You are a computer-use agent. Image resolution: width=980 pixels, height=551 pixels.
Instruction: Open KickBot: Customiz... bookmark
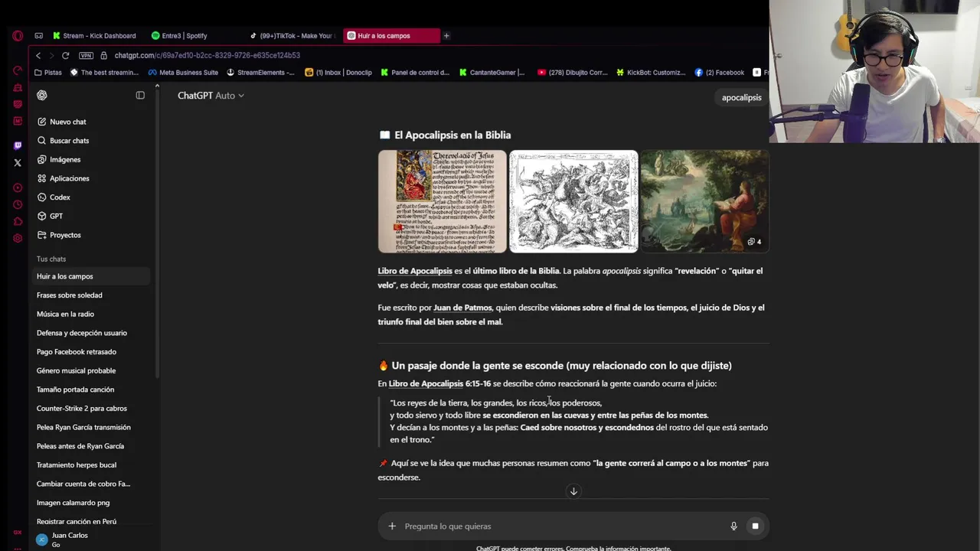651,73
